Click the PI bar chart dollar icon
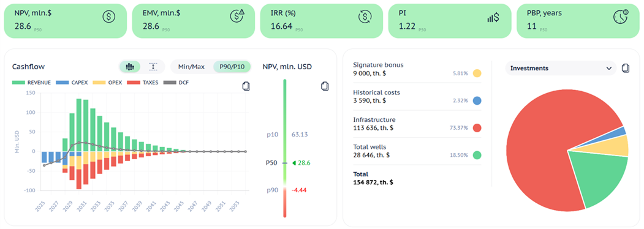This screenshot has width=644, height=229. [493, 17]
